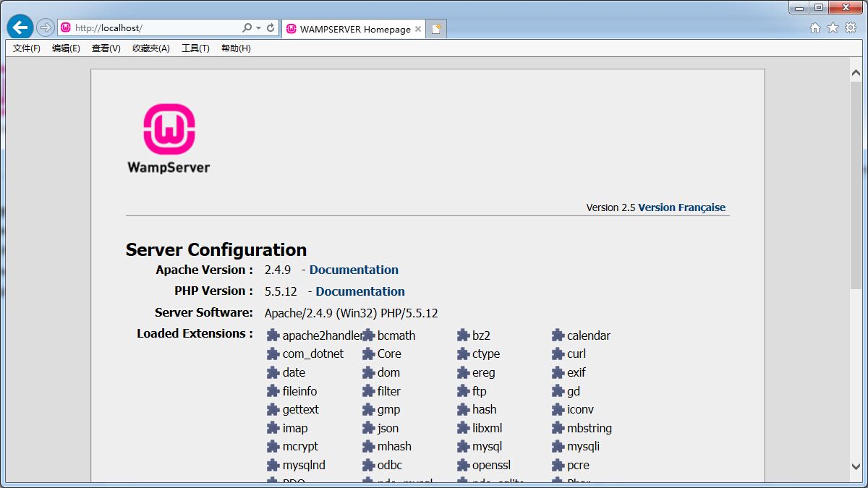868x488 pixels.
Task: Click the iconv extension puzzle icon
Action: [x=558, y=410]
